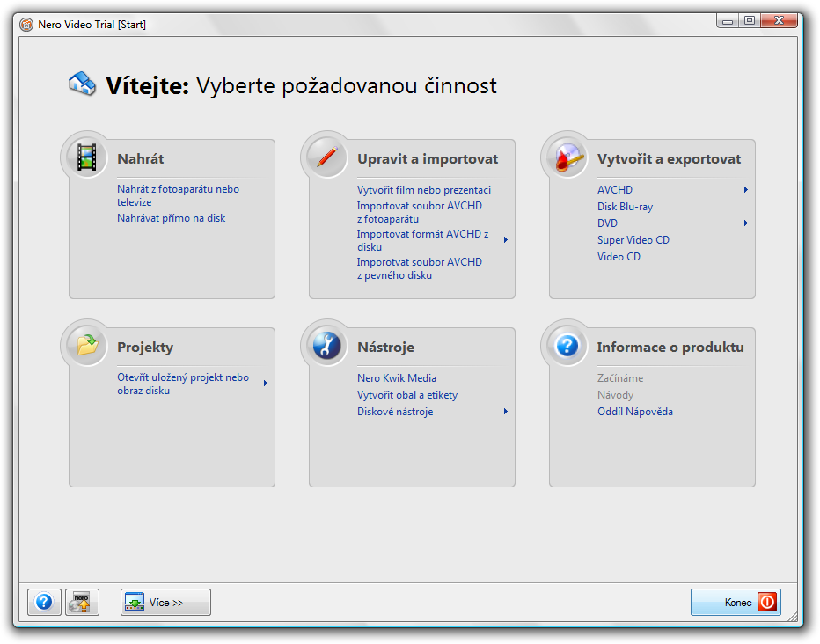This screenshot has height=644, width=820.
Task: Click the Nástroje heading
Action: [385, 348]
